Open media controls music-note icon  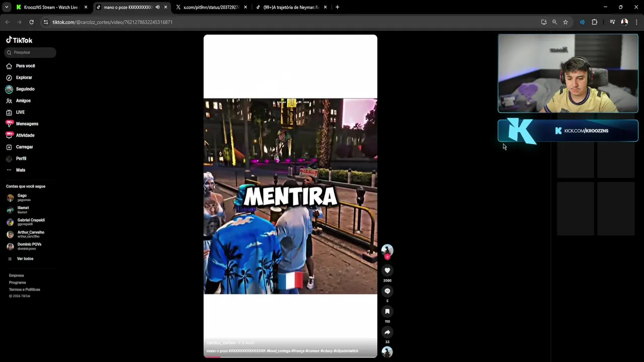click(x=612, y=22)
